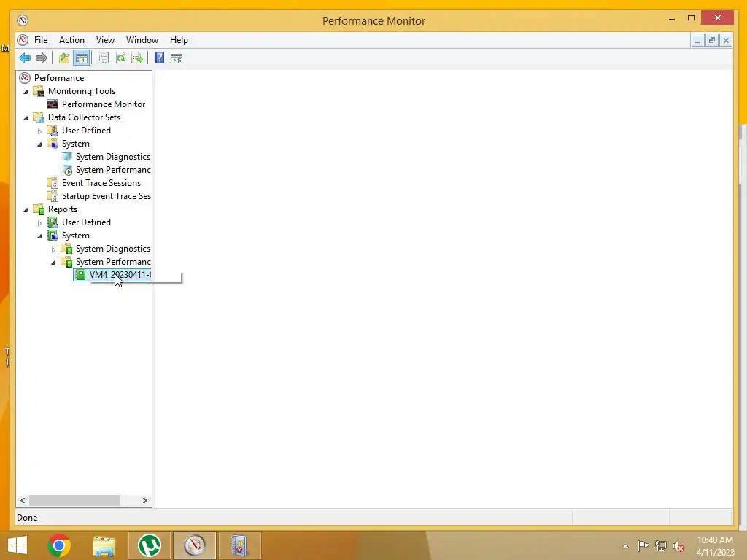Open the Windows Start button
The height and width of the screenshot is (560, 747).
[x=18, y=545]
